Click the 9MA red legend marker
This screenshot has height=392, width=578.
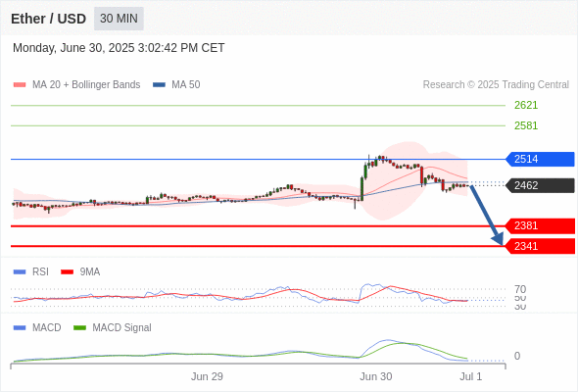[x=67, y=272]
